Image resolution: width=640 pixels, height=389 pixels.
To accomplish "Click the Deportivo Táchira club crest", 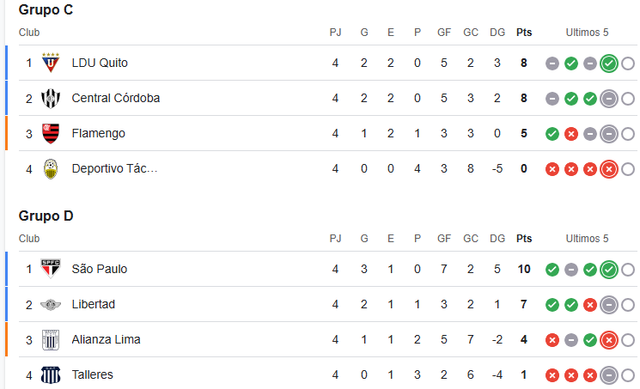I will [51, 169].
